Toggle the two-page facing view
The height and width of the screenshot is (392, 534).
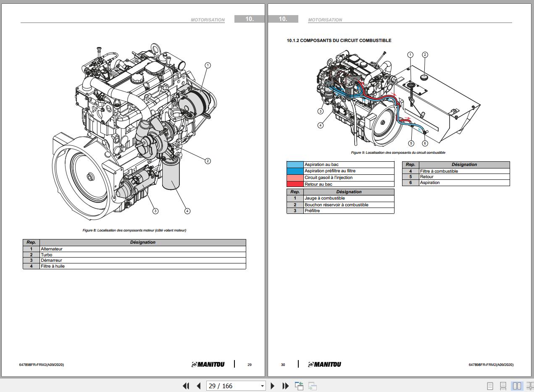click(x=517, y=386)
